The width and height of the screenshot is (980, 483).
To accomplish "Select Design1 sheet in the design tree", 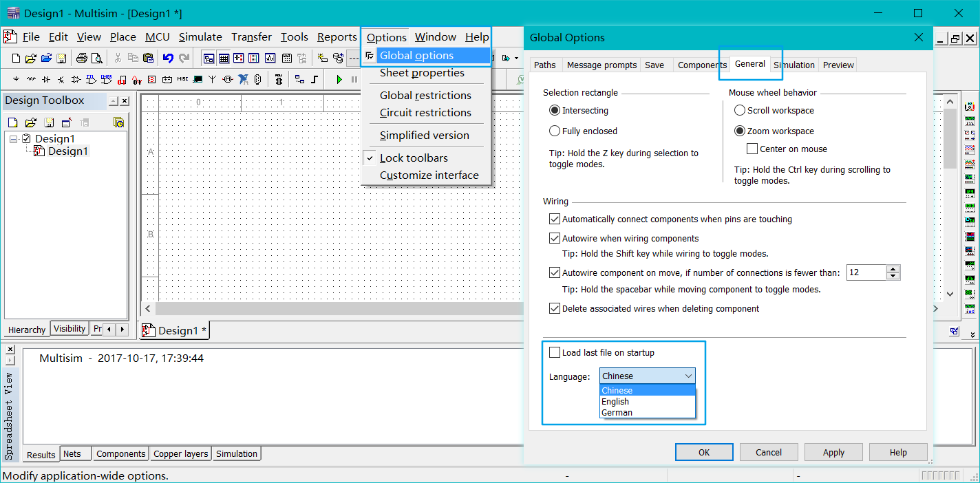I will [68, 151].
